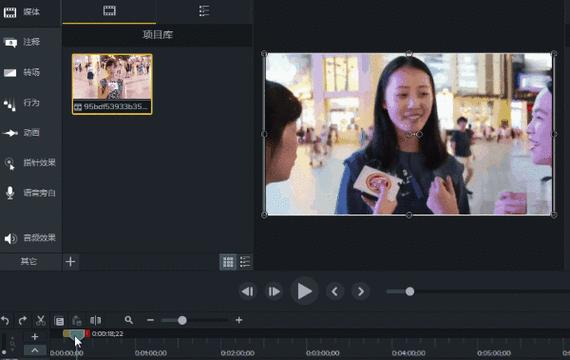Jump to previous clip with left chevron

[x=335, y=292]
